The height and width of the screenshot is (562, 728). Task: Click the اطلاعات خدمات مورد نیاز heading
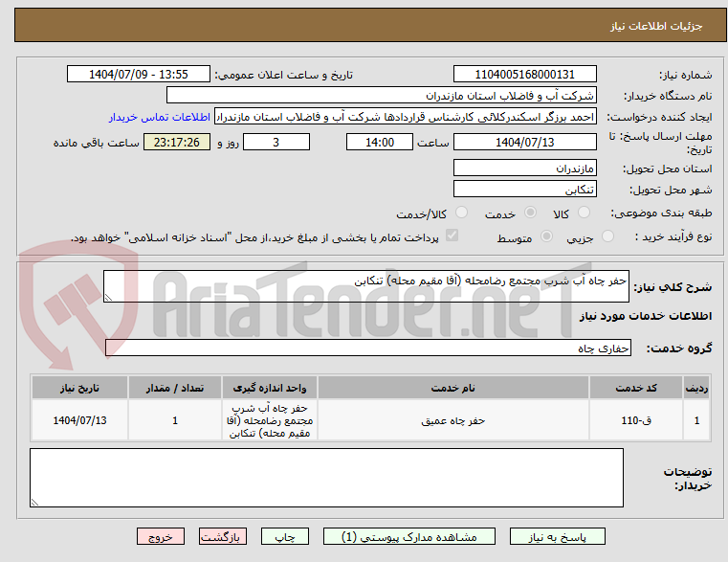click(646, 316)
